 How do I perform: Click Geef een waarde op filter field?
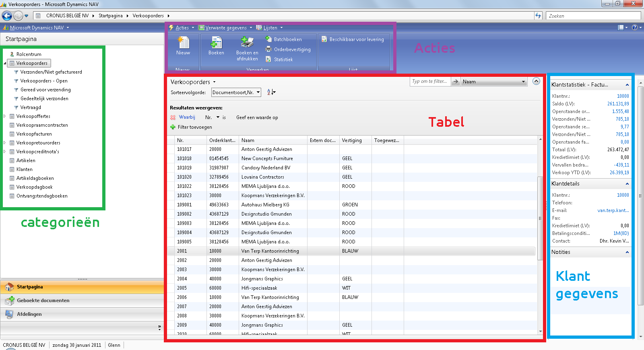pyautogui.click(x=257, y=117)
